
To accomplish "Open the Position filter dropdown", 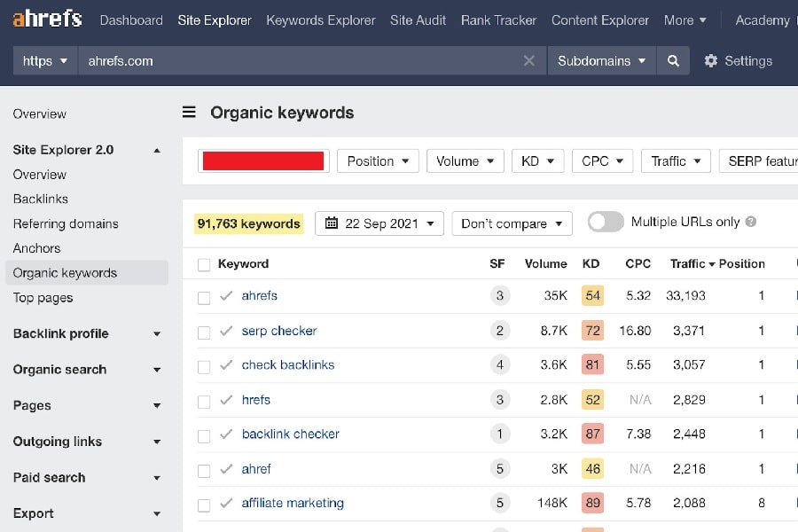I will (378, 160).
